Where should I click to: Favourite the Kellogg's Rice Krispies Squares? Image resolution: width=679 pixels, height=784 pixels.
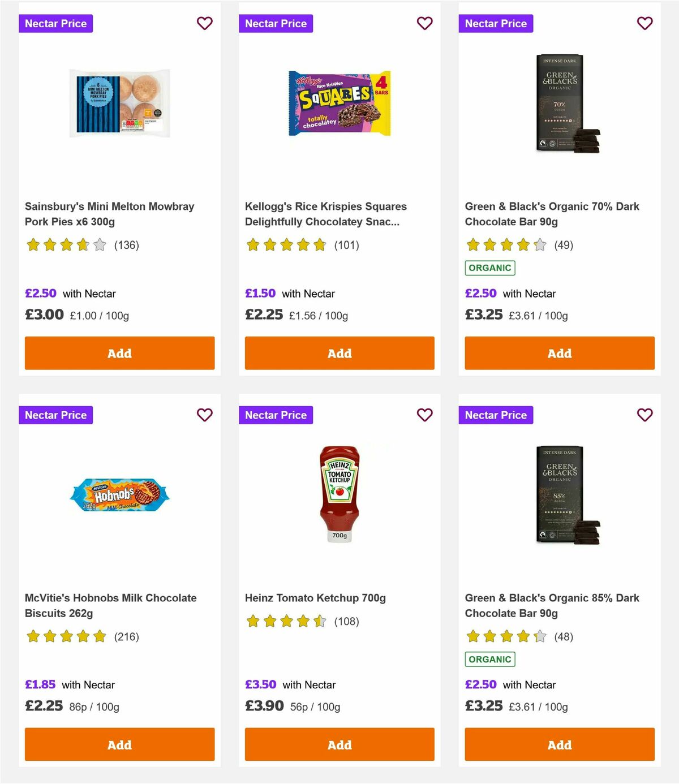pyautogui.click(x=424, y=23)
